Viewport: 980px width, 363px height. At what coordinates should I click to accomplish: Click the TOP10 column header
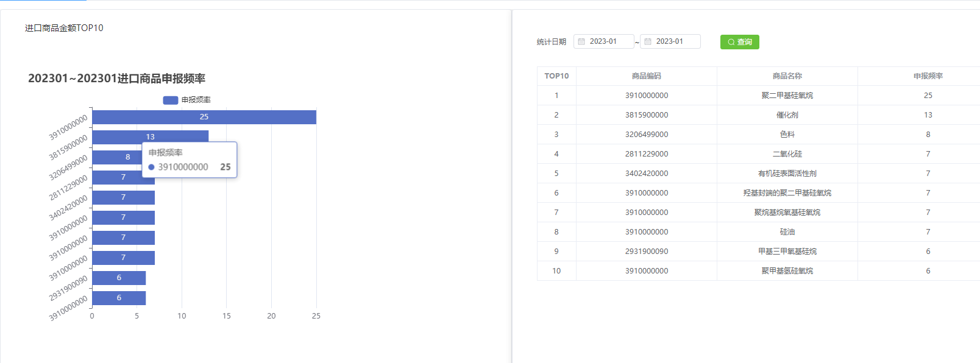[x=556, y=76]
